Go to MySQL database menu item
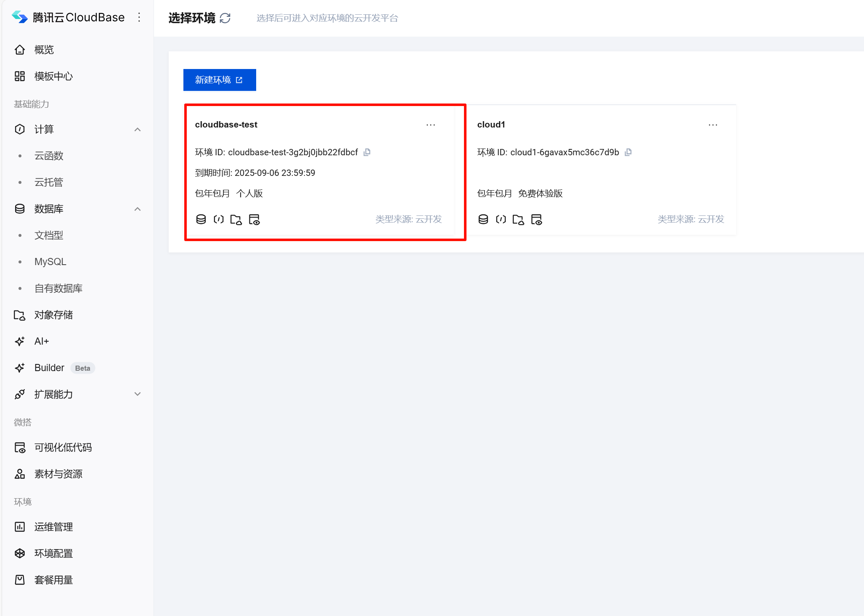 pyautogui.click(x=50, y=262)
